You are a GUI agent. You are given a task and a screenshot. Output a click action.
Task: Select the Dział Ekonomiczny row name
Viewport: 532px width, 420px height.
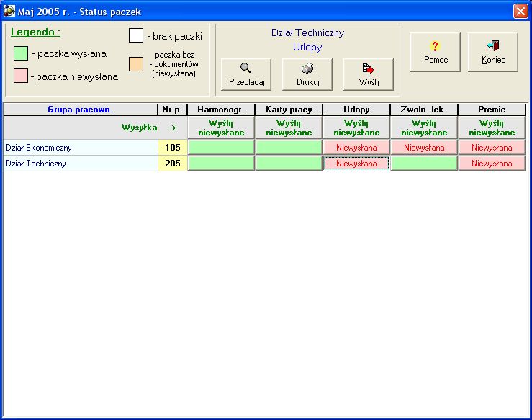(x=81, y=148)
